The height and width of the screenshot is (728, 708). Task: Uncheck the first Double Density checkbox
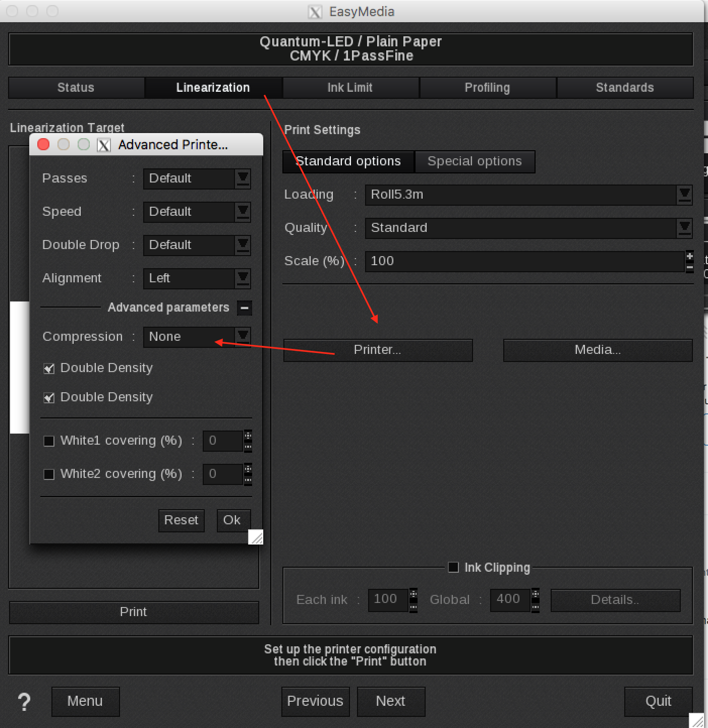point(49,368)
